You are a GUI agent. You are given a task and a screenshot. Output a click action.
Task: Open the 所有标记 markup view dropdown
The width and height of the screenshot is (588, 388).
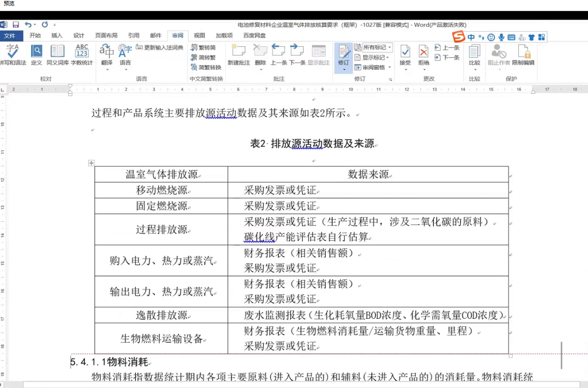click(x=377, y=47)
